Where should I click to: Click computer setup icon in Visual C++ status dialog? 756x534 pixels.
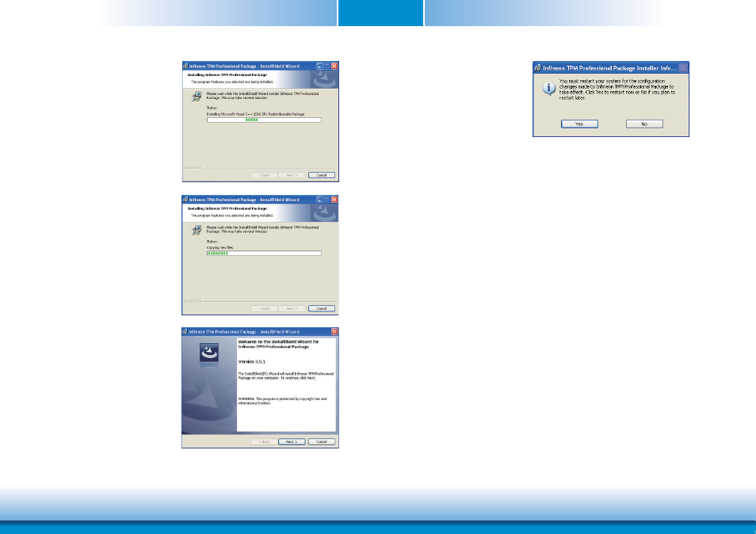(197, 97)
